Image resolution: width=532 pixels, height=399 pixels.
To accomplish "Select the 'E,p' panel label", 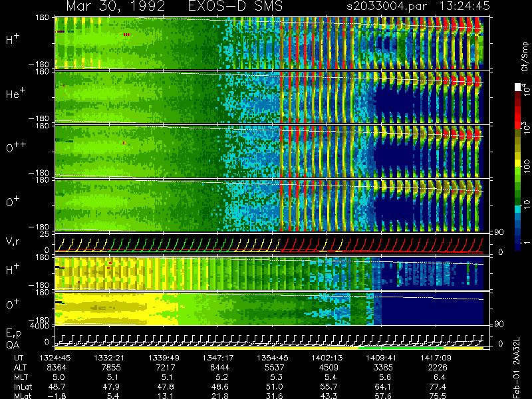I will [x=13, y=334].
